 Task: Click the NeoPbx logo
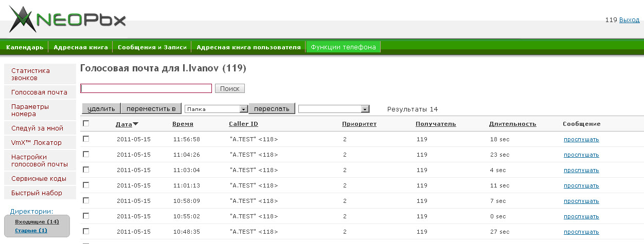tap(67, 19)
